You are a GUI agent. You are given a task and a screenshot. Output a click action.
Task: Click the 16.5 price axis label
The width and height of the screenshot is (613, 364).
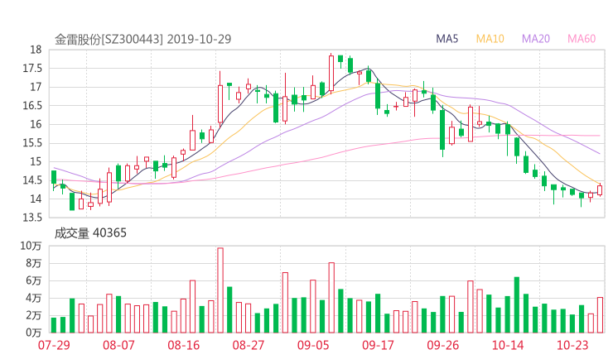pos(32,105)
